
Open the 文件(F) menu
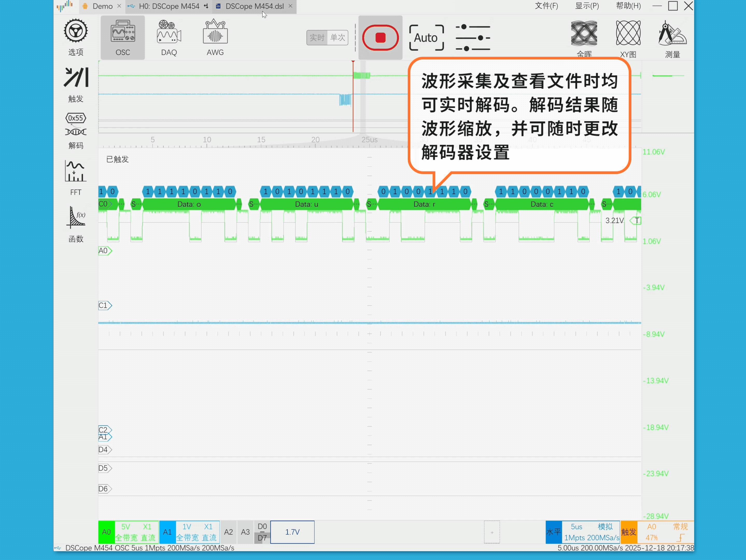coord(546,6)
